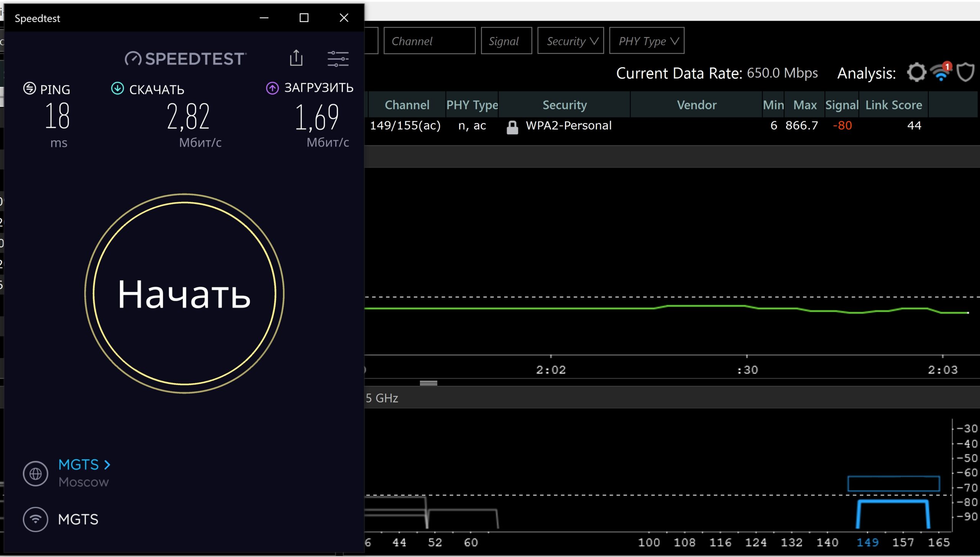Sort by PHY Type column header
Image resolution: width=980 pixels, height=557 pixels.
click(472, 105)
